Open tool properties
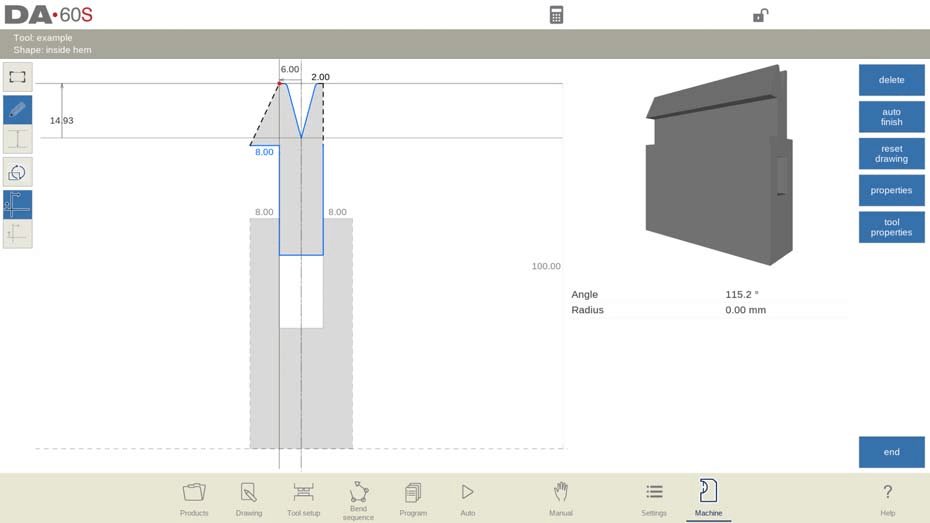This screenshot has height=523, width=930. [x=891, y=227]
